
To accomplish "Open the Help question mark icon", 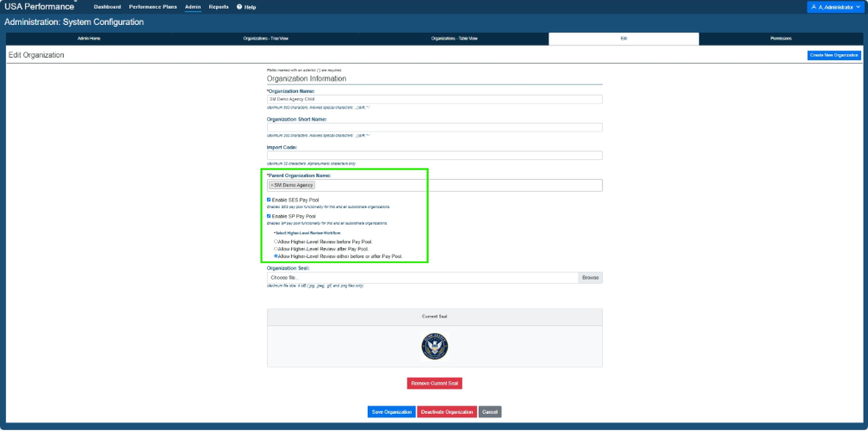I will 239,7.
